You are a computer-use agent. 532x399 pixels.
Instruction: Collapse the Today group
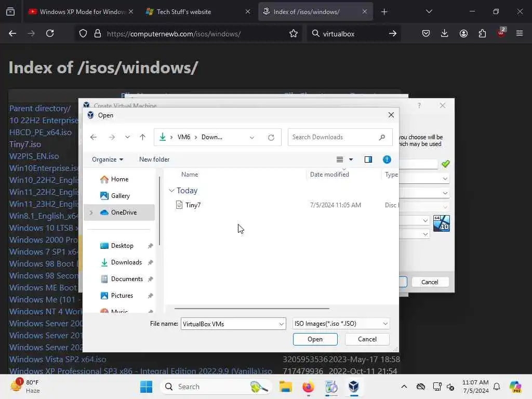171,191
